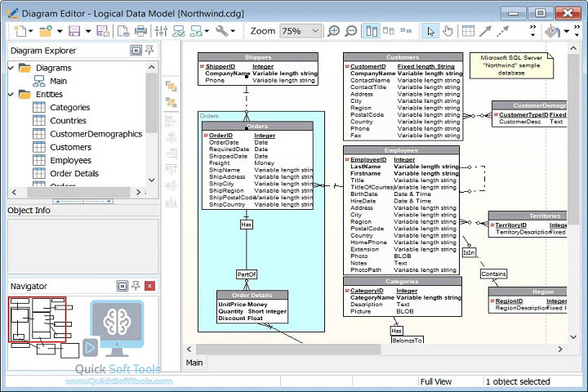Open the paint bucket dropdown arrow
This screenshot has width=588, height=392.
coord(567,31)
